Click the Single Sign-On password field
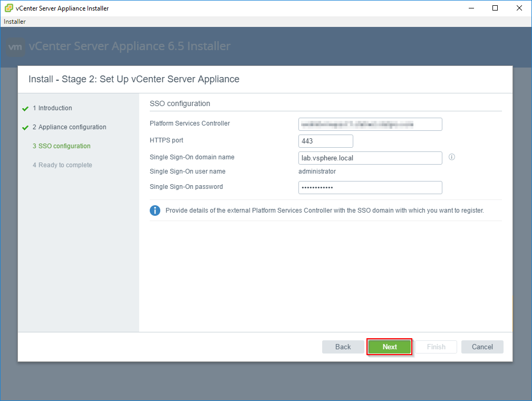Screen dimensions: 532x401 tap(370, 187)
